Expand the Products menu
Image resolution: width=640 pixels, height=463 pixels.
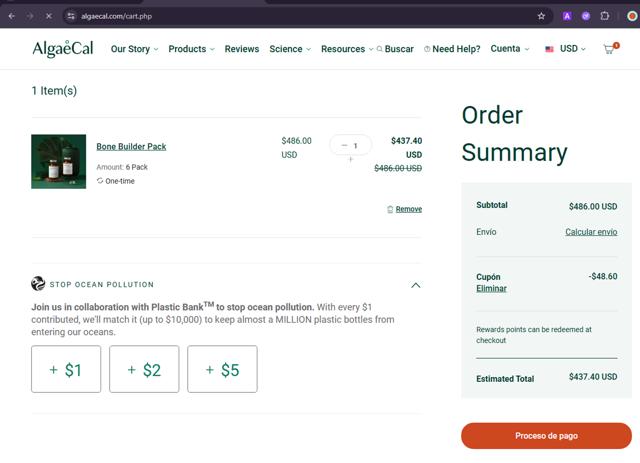coord(191,49)
